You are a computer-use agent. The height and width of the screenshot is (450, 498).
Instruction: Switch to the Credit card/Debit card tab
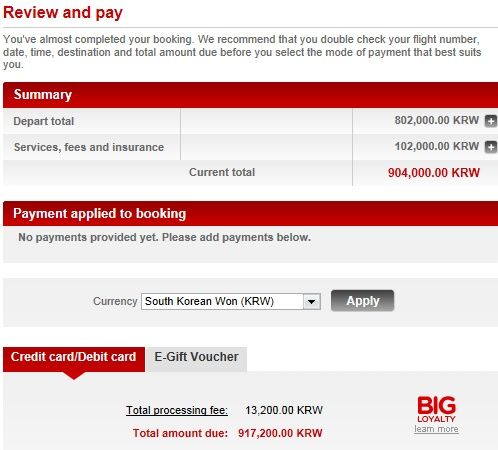pyautogui.click(x=74, y=359)
